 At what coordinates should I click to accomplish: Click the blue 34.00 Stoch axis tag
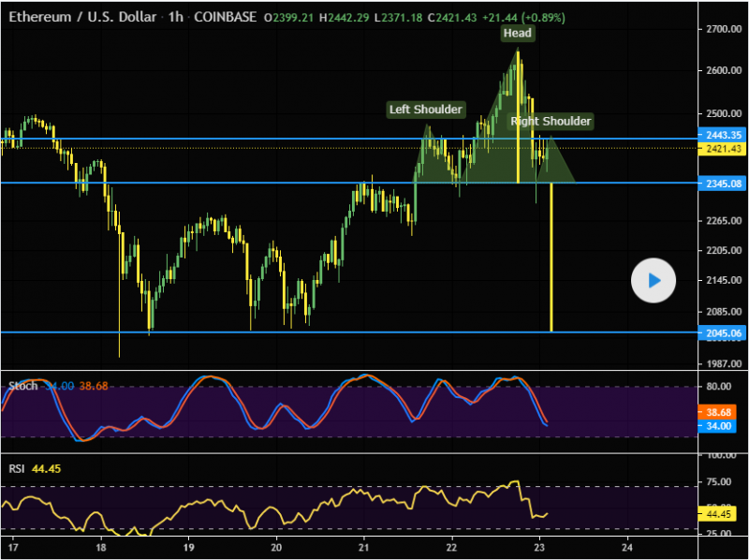[x=718, y=425]
